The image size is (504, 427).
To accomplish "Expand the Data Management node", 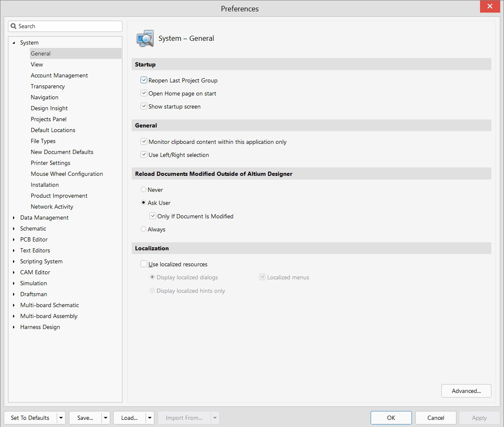I will coord(14,217).
